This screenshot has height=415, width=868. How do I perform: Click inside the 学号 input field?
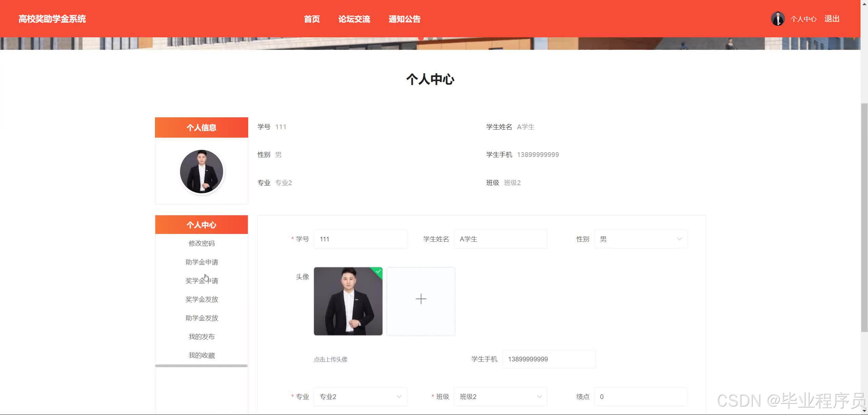tap(360, 239)
